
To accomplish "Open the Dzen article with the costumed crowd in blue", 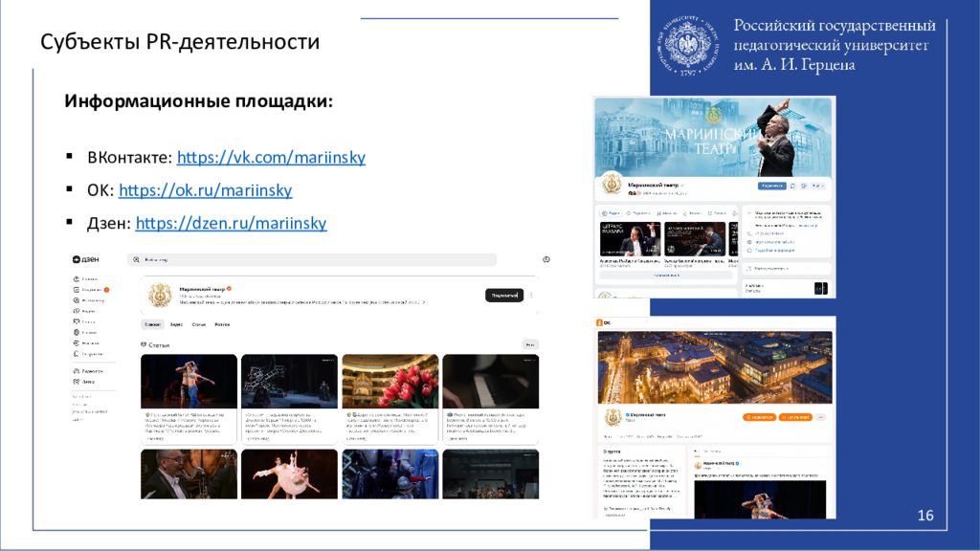I will point(390,474).
